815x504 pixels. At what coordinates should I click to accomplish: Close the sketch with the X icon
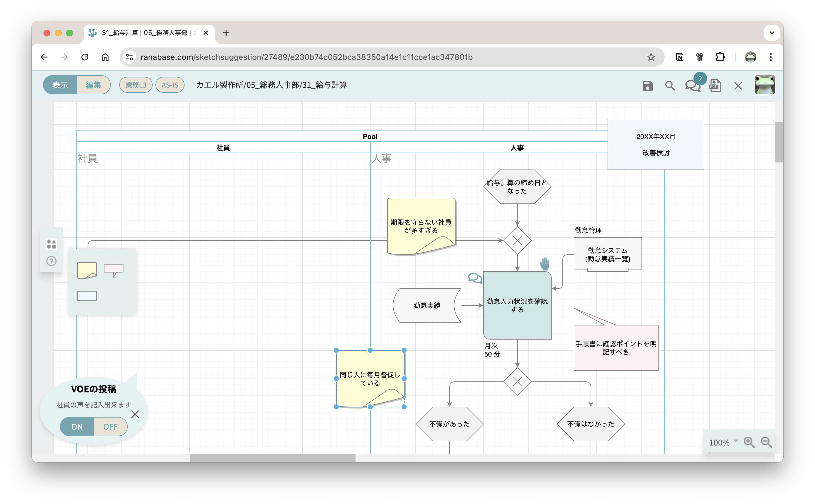738,86
